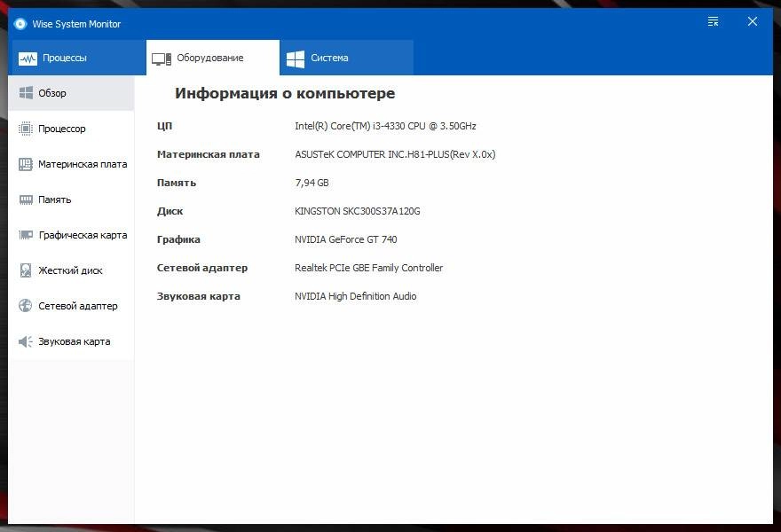Click the Материнская плата label in overview
The height and width of the screenshot is (532, 781).
(209, 154)
